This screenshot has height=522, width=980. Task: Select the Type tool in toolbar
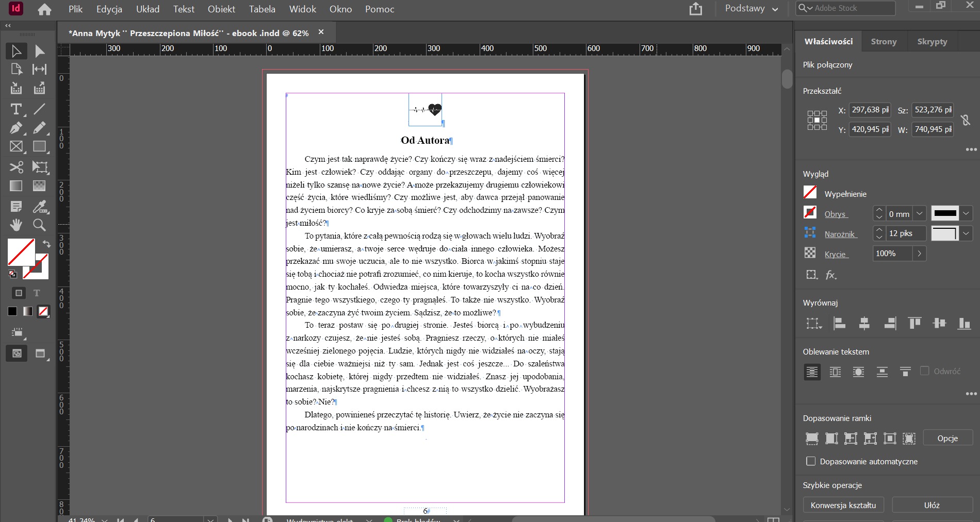[16, 109]
